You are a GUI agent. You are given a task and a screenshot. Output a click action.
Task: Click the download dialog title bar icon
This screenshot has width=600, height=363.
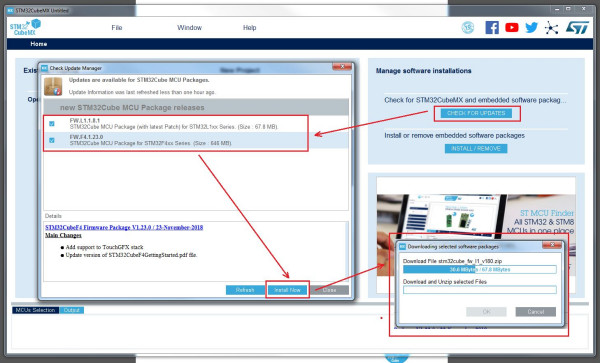[403, 247]
